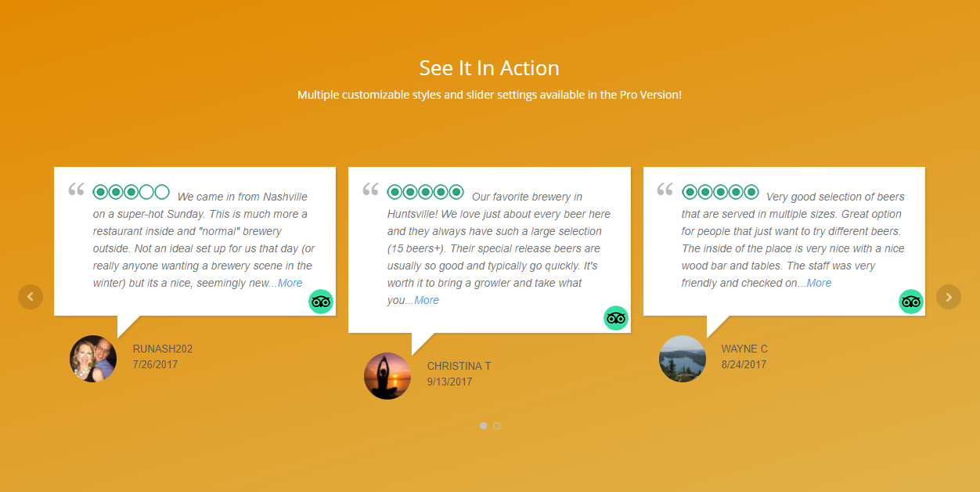Click TripAdvisor logo on Christina T's review
The image size is (980, 492).
[616, 318]
